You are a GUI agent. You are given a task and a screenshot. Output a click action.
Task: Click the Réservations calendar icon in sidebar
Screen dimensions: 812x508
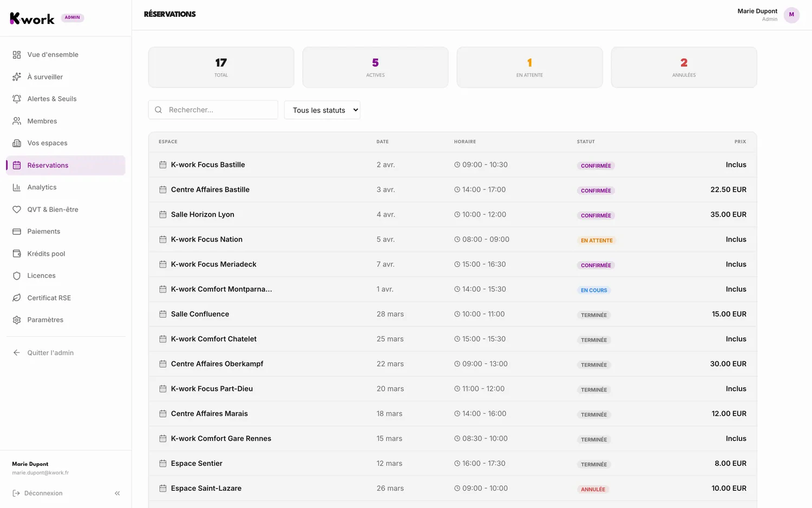(x=17, y=165)
